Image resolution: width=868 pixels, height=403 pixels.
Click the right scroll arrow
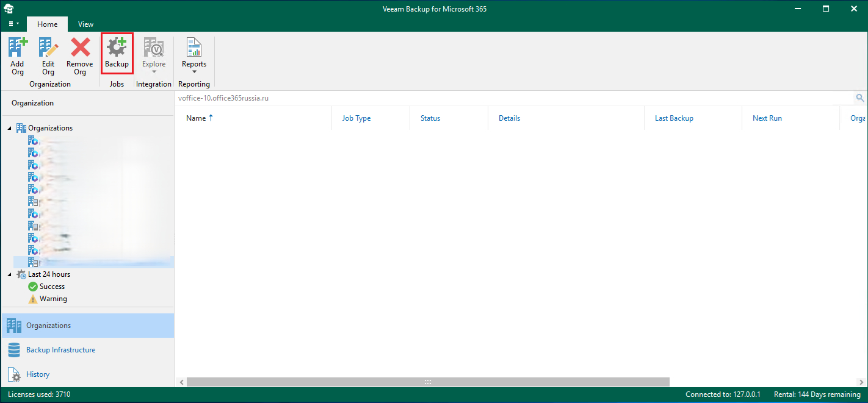tap(862, 382)
